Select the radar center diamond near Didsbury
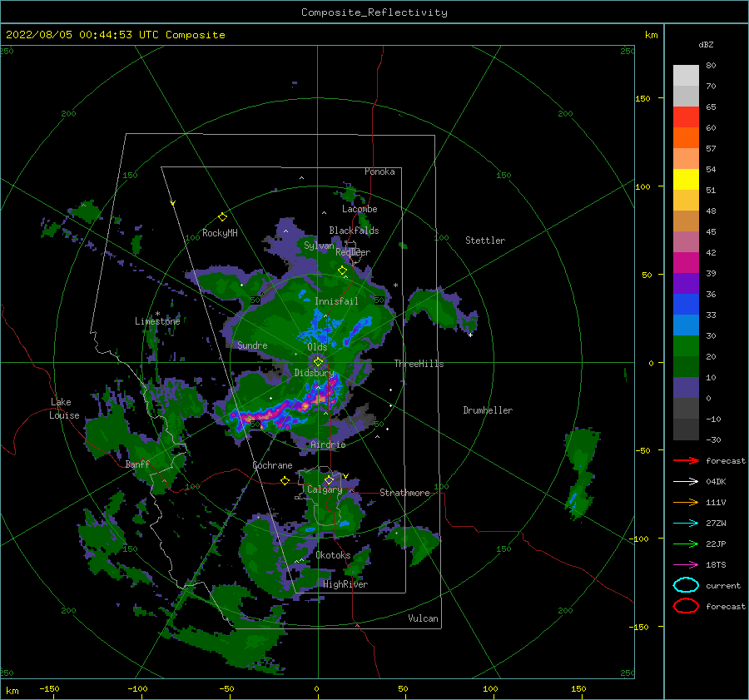Image resolution: width=749 pixels, height=700 pixels. pos(318,362)
